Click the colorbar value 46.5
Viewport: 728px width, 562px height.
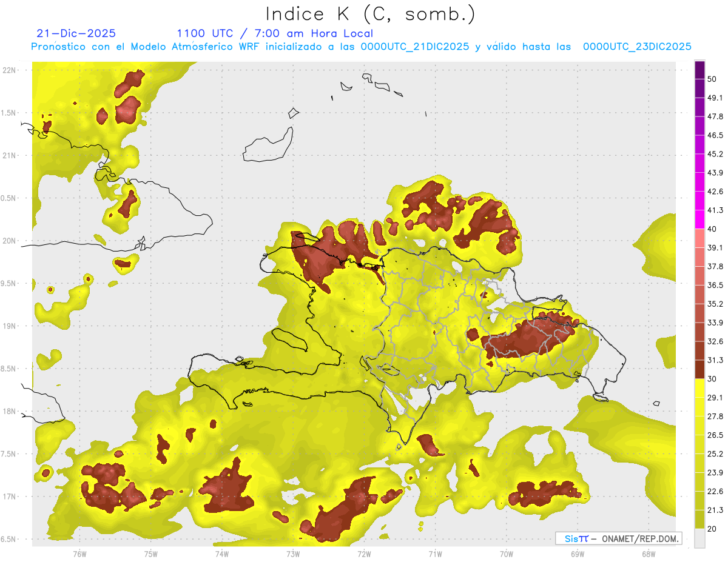[x=715, y=135]
